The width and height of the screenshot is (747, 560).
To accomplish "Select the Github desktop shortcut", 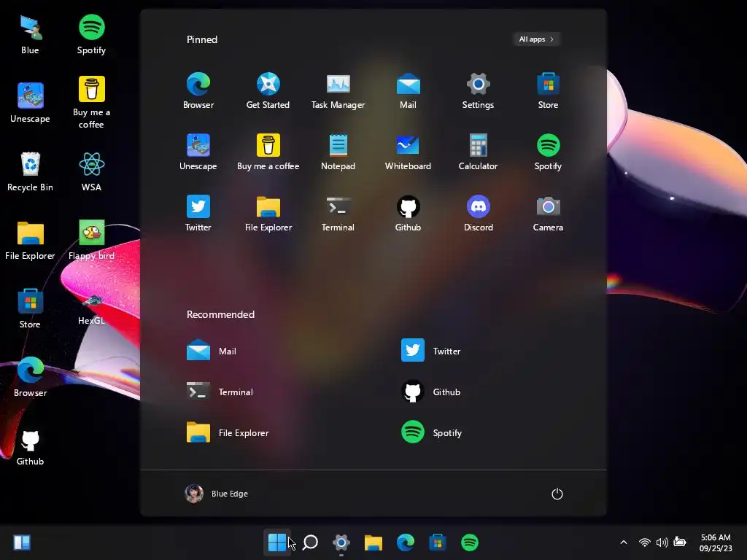I will (30, 446).
